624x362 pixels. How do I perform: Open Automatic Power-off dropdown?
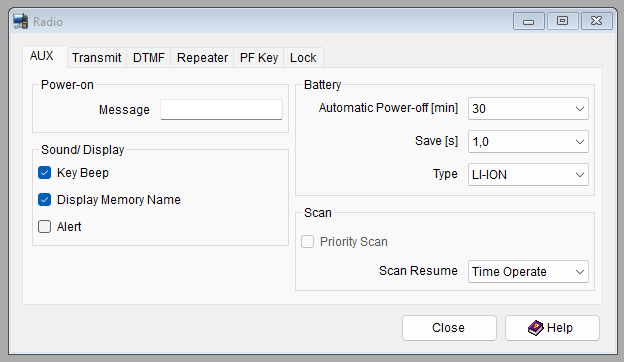point(528,109)
